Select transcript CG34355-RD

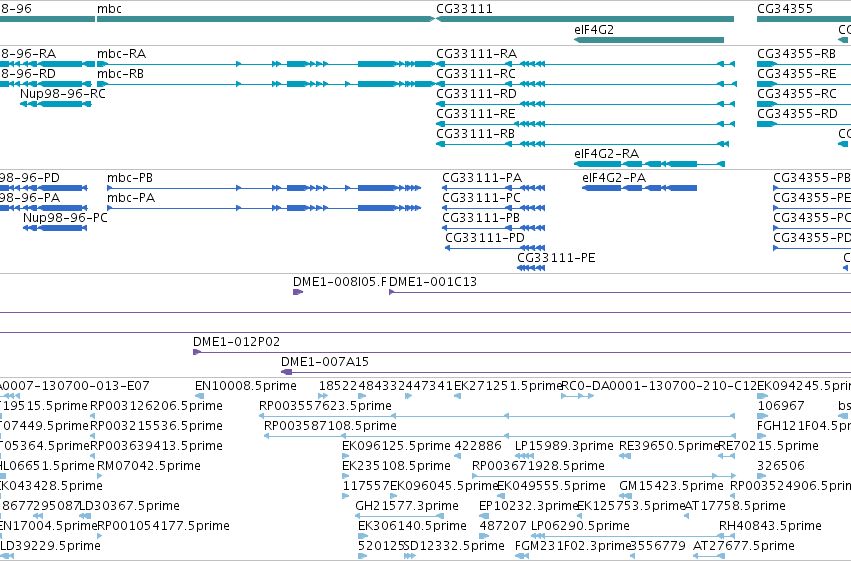pos(804,124)
